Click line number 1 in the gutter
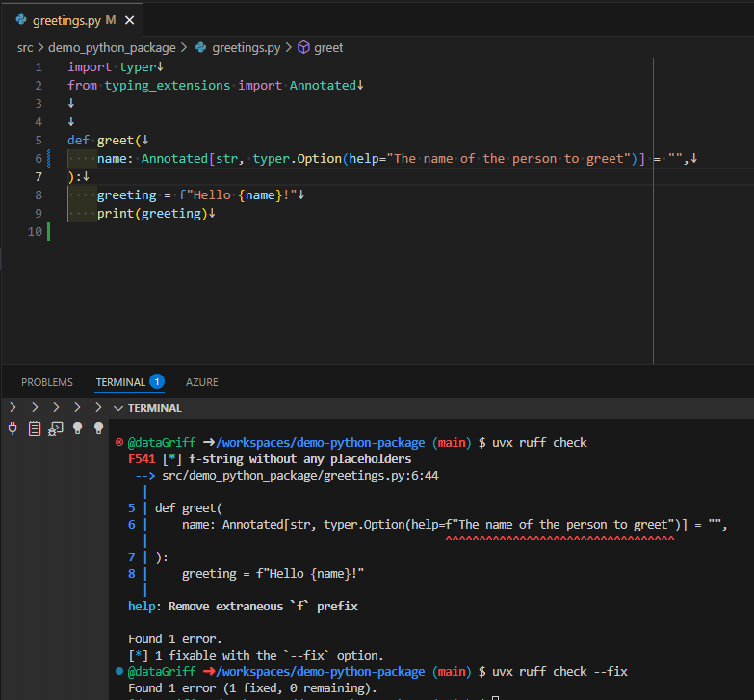Viewport: 754px width, 700px height. coord(39,67)
